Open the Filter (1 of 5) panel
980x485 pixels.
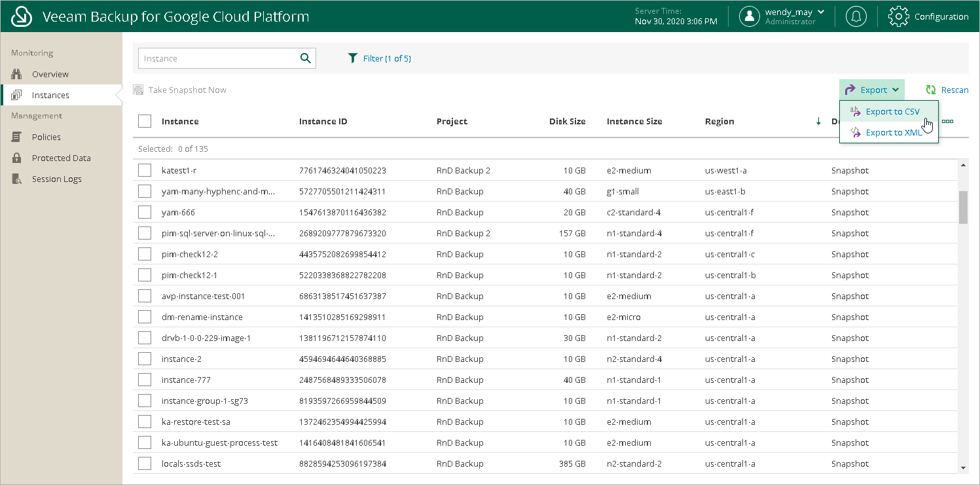point(379,58)
